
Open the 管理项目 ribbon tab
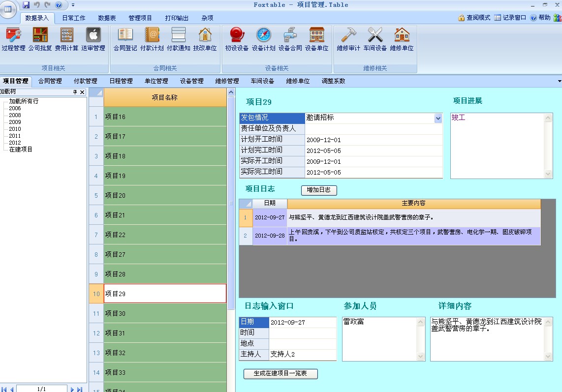pyautogui.click(x=140, y=18)
